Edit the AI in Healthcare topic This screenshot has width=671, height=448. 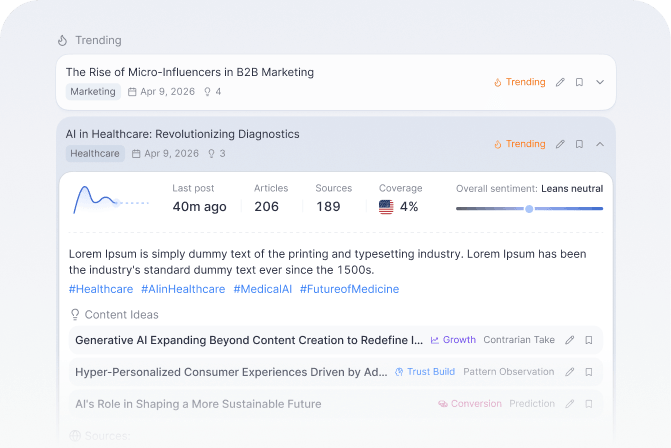(560, 144)
